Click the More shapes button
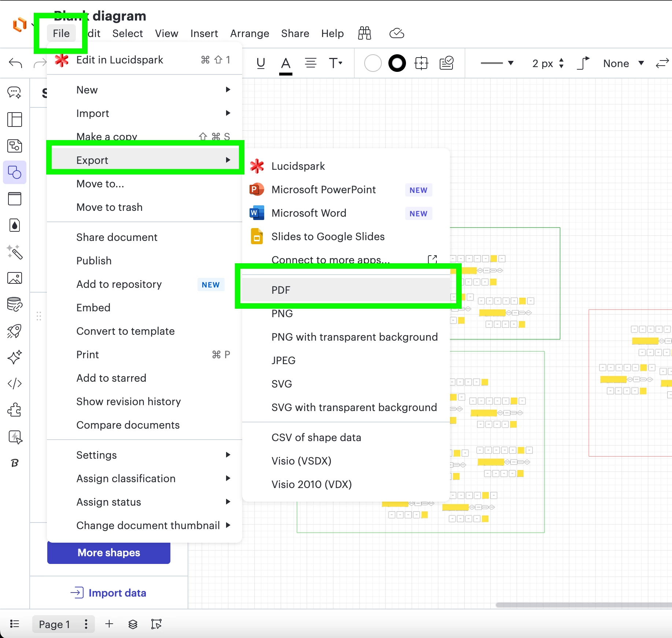The width and height of the screenshot is (672, 638). pos(109,553)
